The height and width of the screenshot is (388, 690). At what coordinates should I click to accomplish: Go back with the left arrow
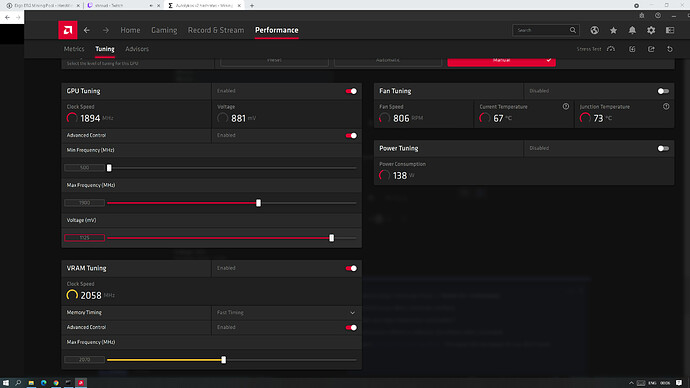(x=87, y=30)
